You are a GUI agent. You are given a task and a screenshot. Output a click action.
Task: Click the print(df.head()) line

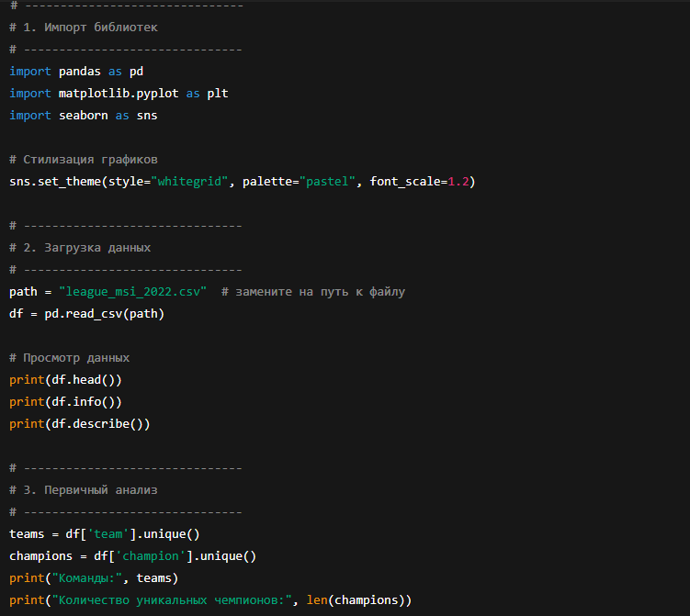[x=65, y=380]
